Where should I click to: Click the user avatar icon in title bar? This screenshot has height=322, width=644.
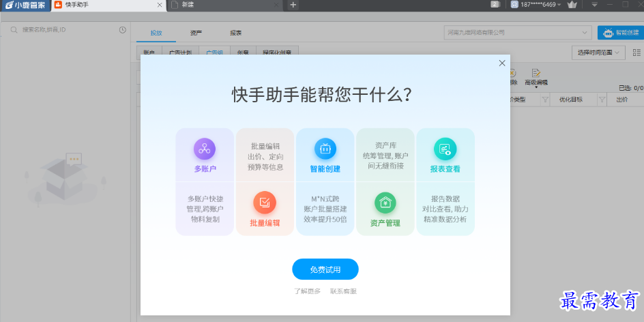coord(514,5)
